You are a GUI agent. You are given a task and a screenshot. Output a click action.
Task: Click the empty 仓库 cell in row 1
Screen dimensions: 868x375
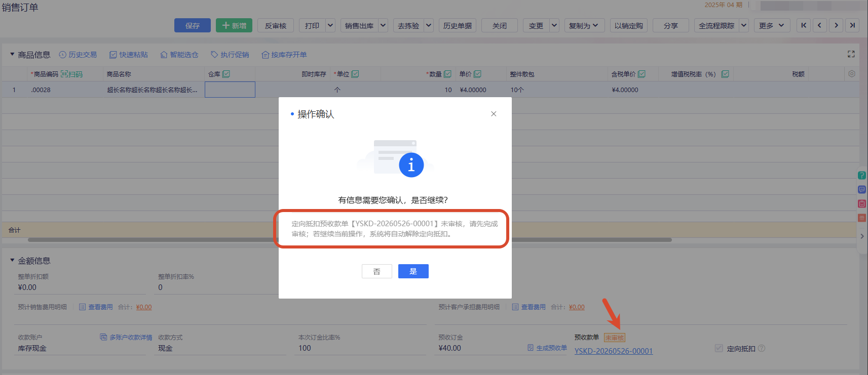(x=230, y=90)
